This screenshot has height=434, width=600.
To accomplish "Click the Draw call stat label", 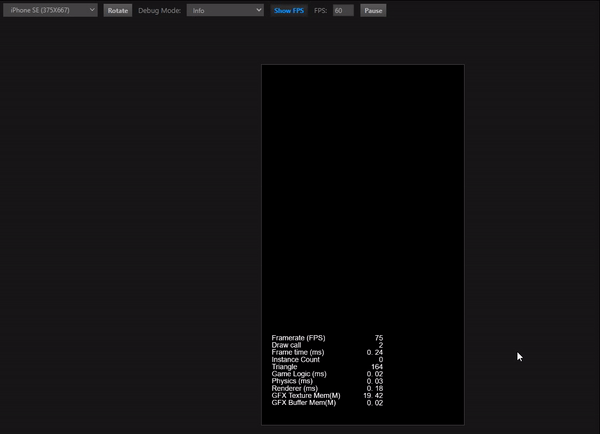I will (x=286, y=345).
